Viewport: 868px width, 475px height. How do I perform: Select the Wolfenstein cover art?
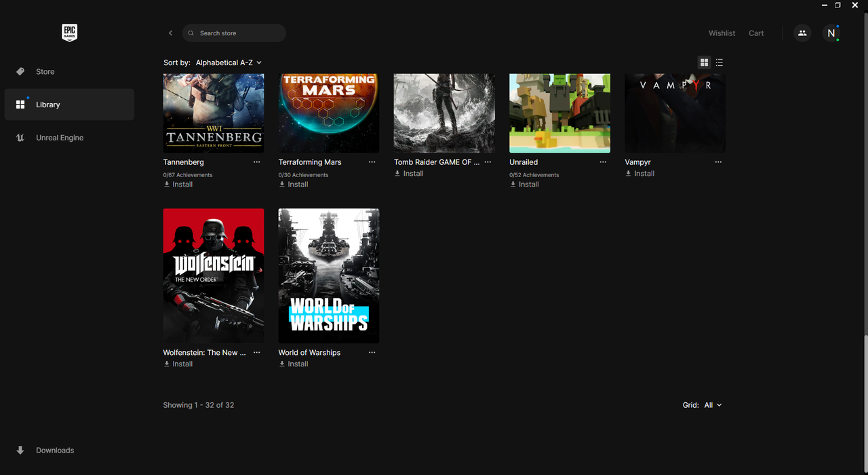click(x=214, y=275)
